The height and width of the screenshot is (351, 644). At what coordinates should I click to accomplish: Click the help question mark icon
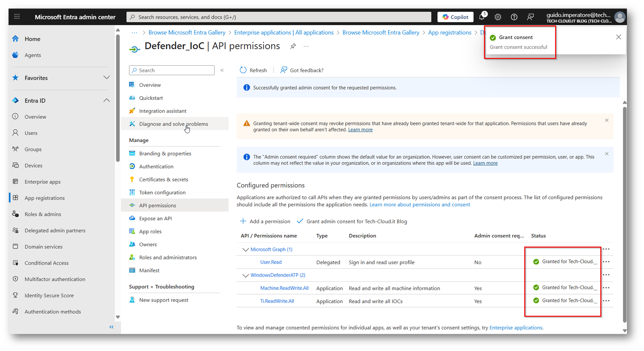click(x=514, y=17)
